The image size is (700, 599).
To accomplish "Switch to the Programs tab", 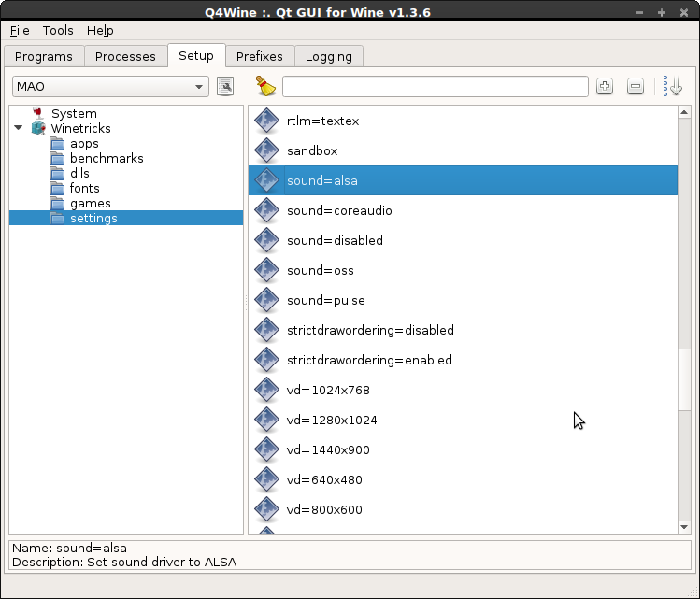I will click(44, 56).
